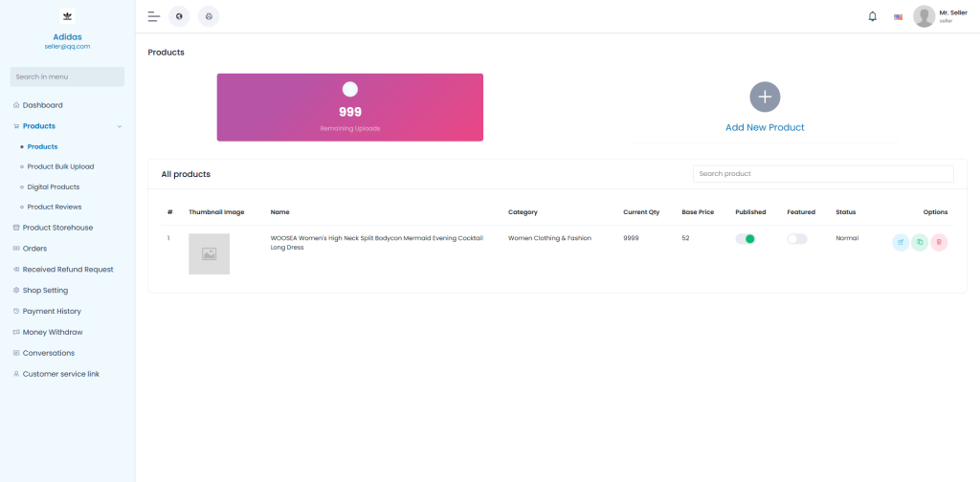Viewport: 980px width, 482px height.
Task: Click the Options column header
Action: [935, 212]
